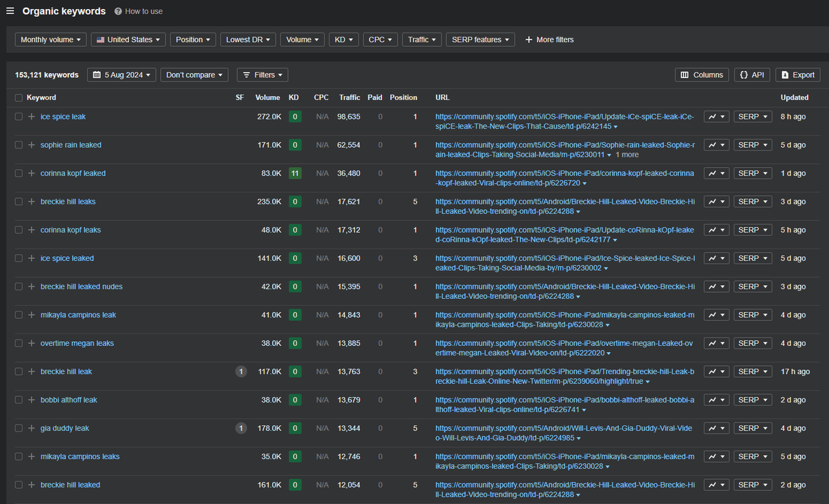Screen dimensions: 829x504
Task: Tick checkbox for ice spice leak
Action: point(19,117)
